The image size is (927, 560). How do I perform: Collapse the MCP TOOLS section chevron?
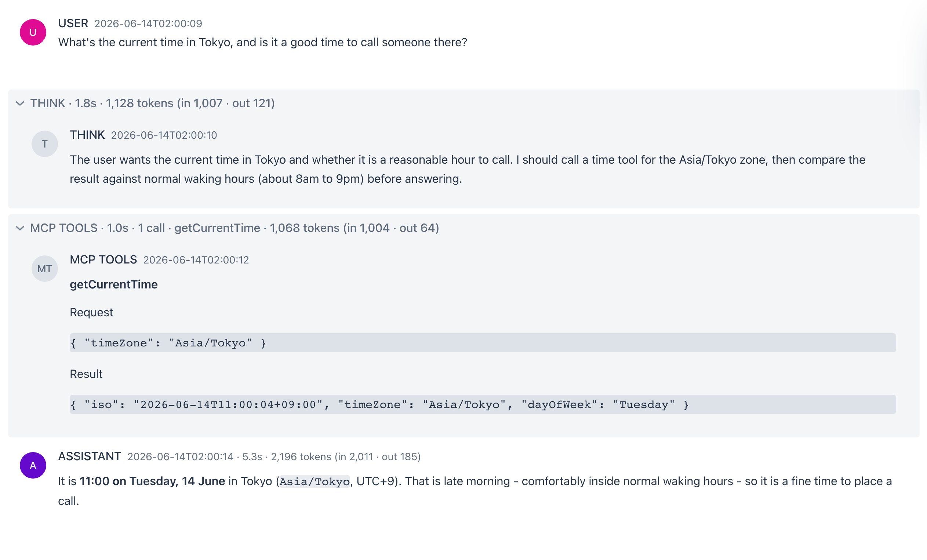click(x=20, y=228)
